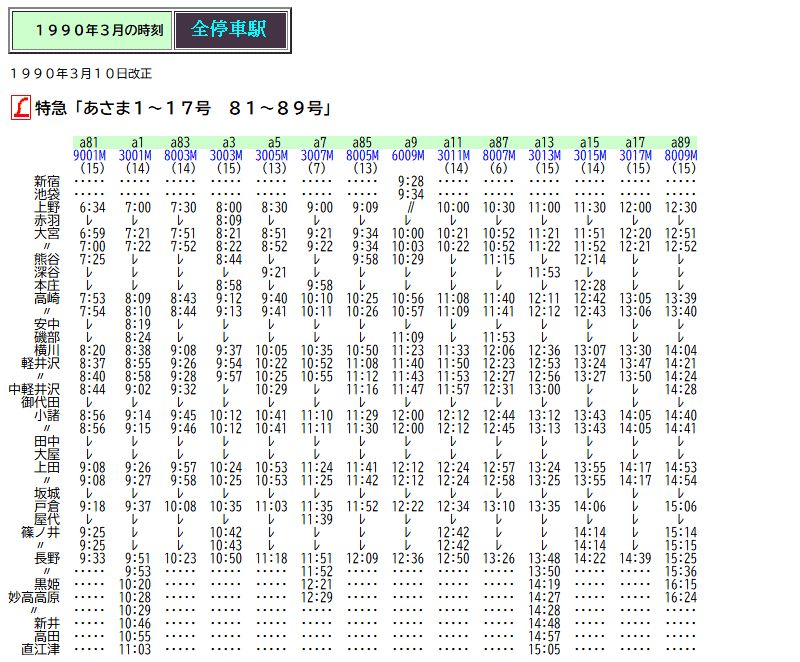The width and height of the screenshot is (800, 662).
Task: Select the a83 column header
Action: pyautogui.click(x=180, y=143)
